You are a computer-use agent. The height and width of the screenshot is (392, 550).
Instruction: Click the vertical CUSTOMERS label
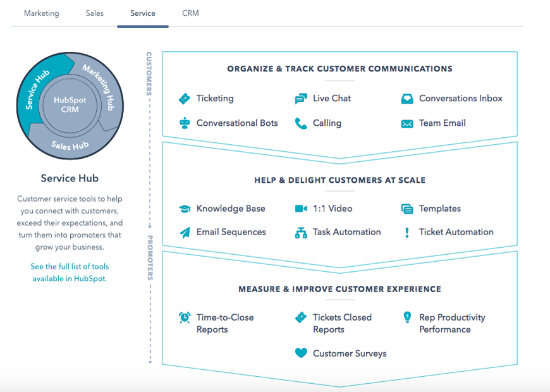[x=149, y=74]
